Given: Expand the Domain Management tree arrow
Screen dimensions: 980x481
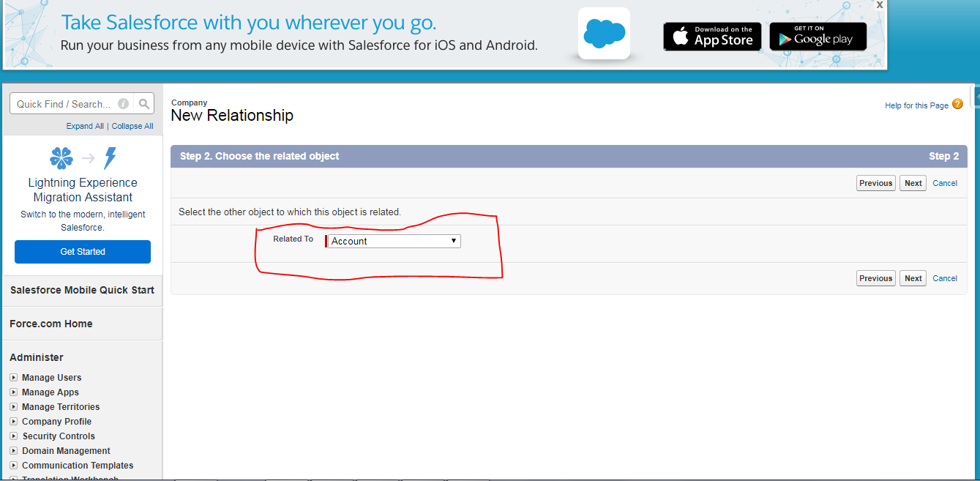Looking at the screenshot, I should (x=13, y=451).
